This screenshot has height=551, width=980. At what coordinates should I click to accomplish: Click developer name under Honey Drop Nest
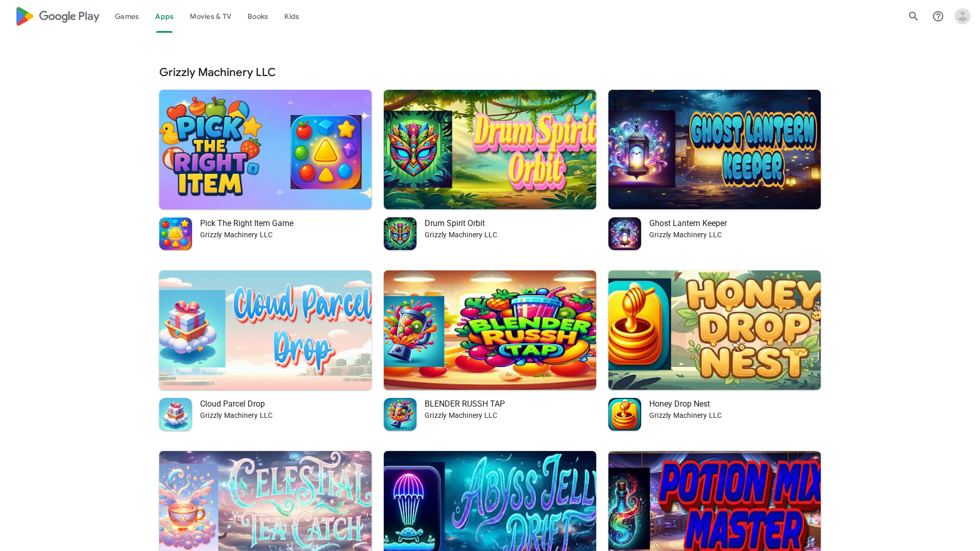[685, 415]
